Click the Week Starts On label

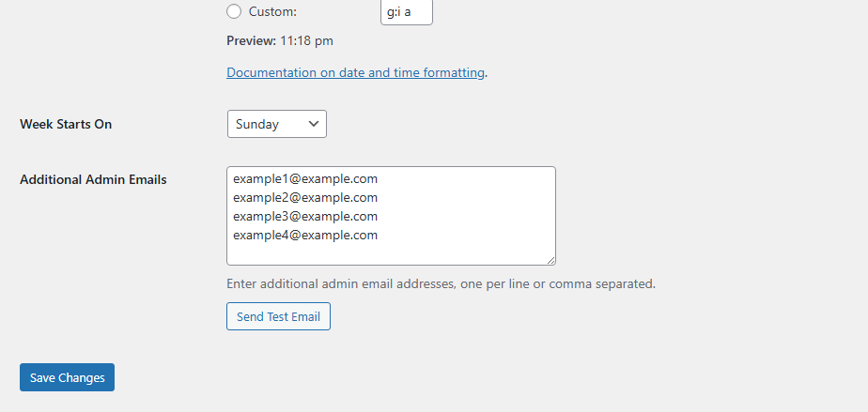click(66, 124)
